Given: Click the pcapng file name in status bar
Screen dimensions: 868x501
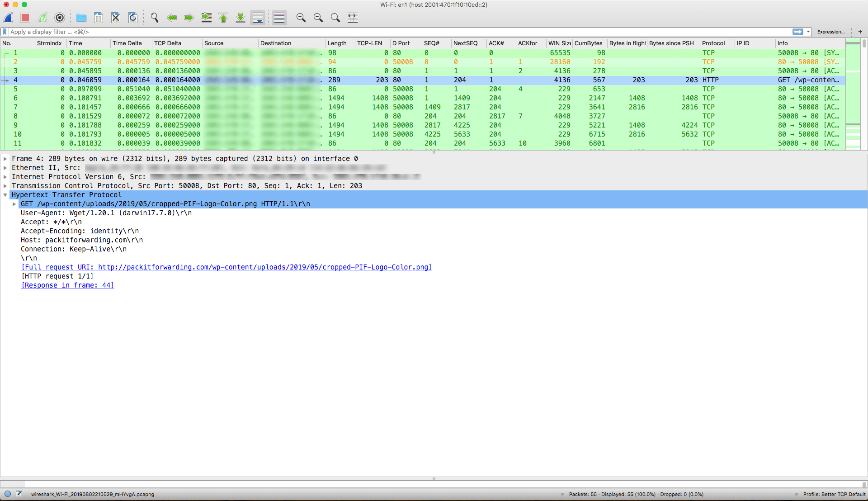Looking at the screenshot, I should (x=93, y=494).
